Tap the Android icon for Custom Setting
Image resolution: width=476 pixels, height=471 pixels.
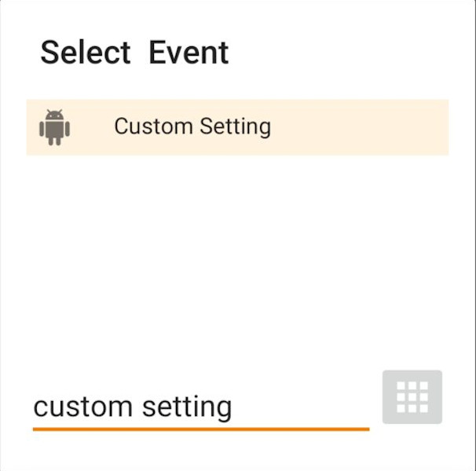tap(54, 127)
